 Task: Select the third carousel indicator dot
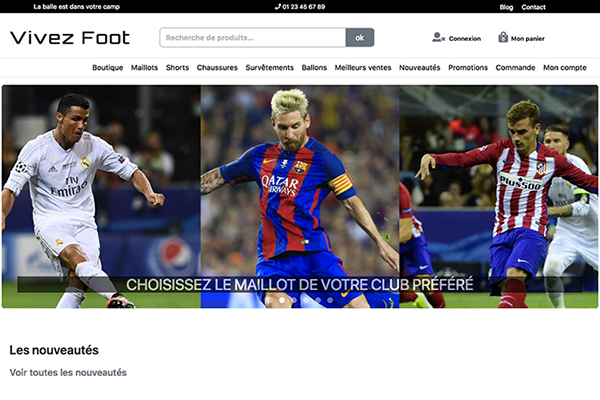tap(293, 299)
